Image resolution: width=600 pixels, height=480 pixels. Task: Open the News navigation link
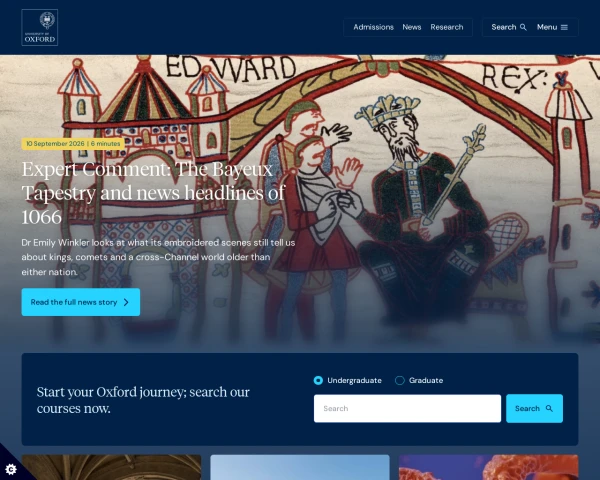412,27
